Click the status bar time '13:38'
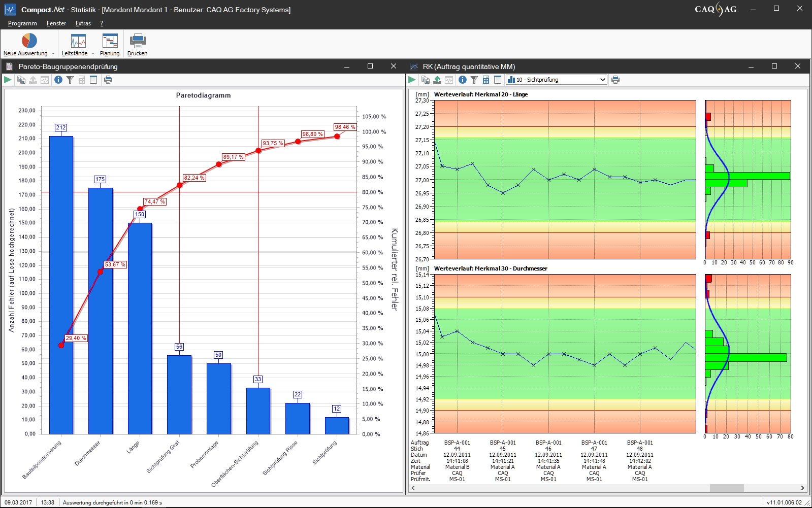The image size is (812, 508). click(x=47, y=502)
